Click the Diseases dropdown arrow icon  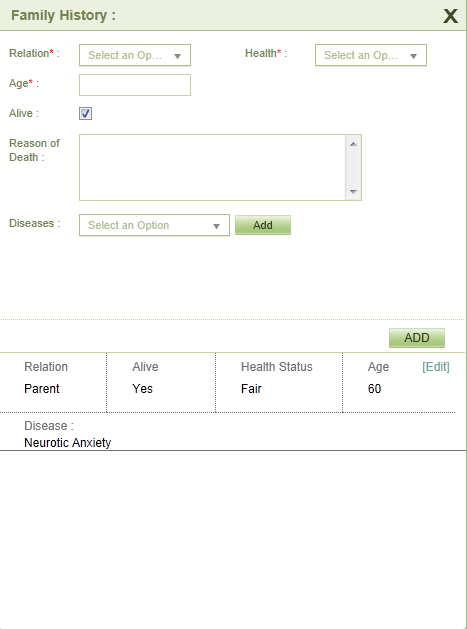click(x=216, y=226)
